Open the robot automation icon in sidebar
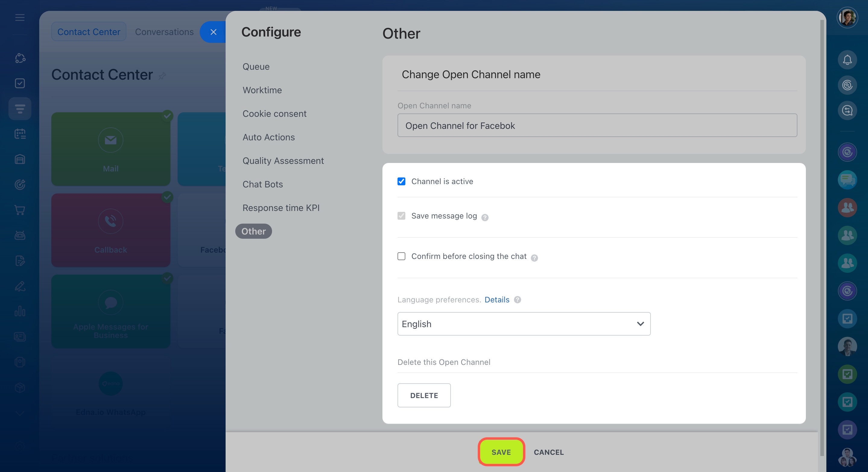The width and height of the screenshot is (868, 472). click(x=20, y=235)
